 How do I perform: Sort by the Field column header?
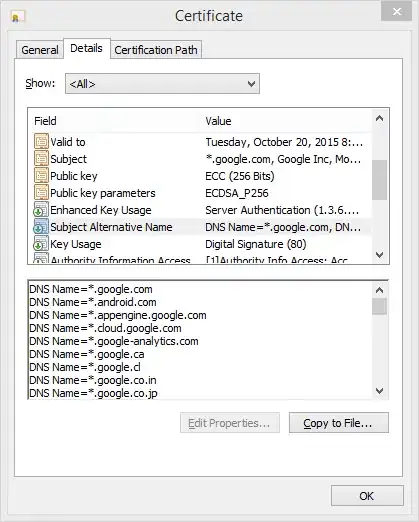tap(45, 121)
